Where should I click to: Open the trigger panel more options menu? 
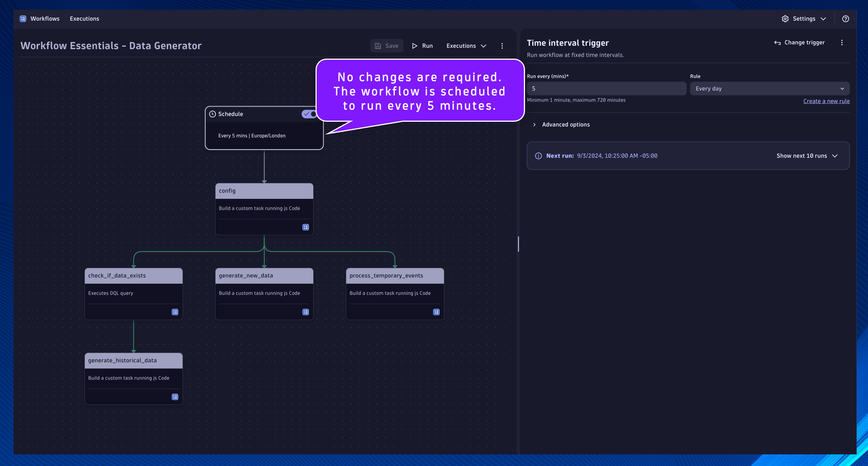pos(842,42)
